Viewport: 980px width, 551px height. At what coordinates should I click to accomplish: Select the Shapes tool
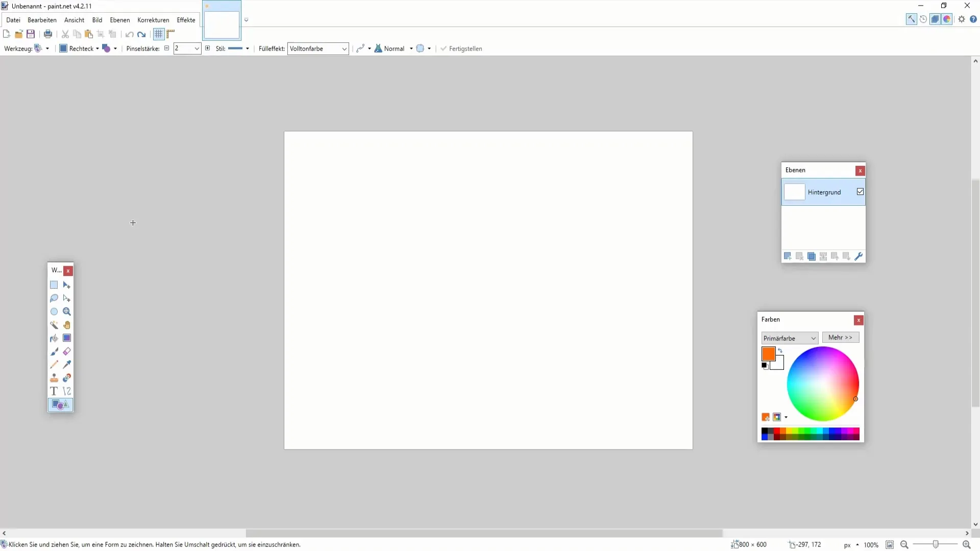click(x=60, y=405)
